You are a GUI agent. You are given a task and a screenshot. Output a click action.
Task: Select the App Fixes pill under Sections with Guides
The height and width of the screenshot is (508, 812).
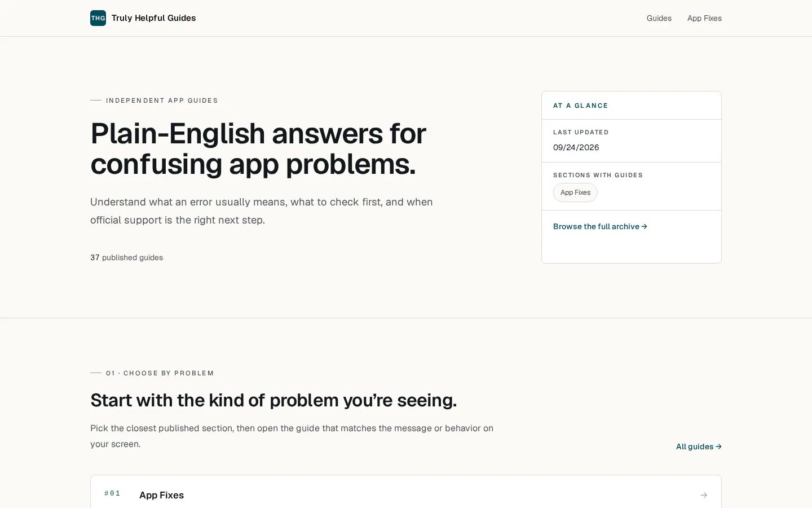(575, 192)
